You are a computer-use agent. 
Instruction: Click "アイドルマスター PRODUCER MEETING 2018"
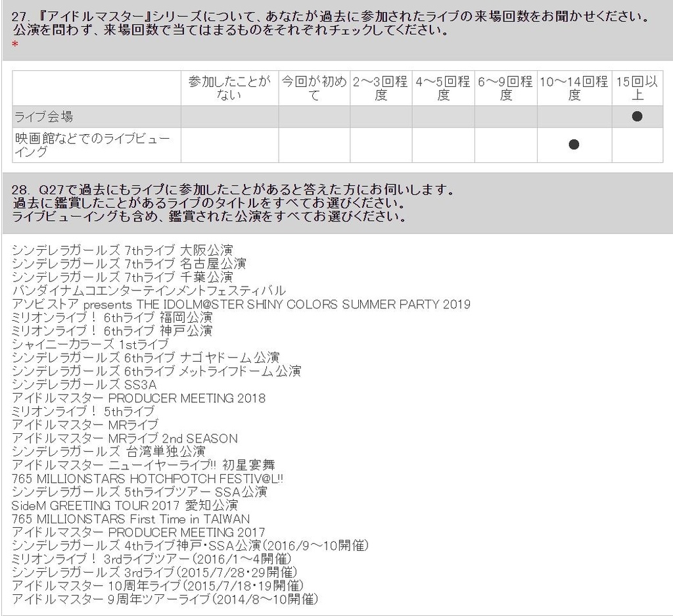tap(139, 398)
